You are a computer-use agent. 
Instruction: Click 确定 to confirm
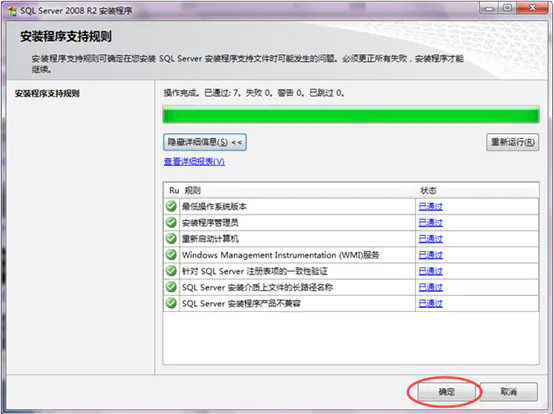(447, 391)
